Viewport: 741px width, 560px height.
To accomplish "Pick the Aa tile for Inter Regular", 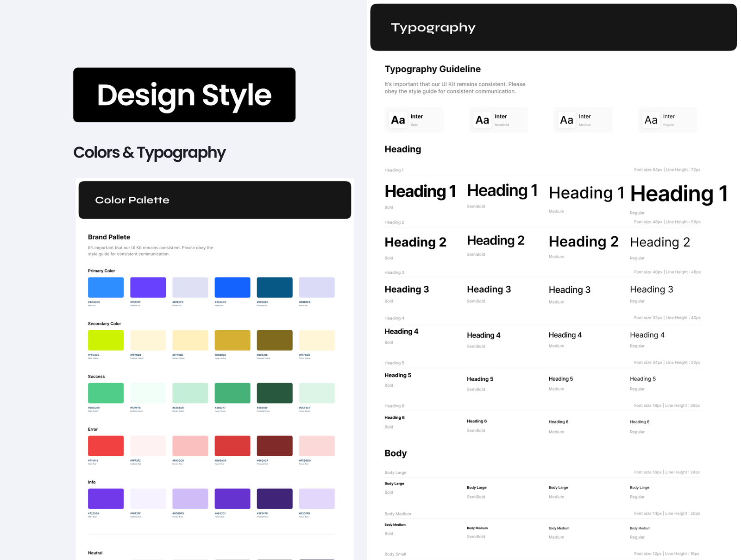I will pyautogui.click(x=667, y=120).
